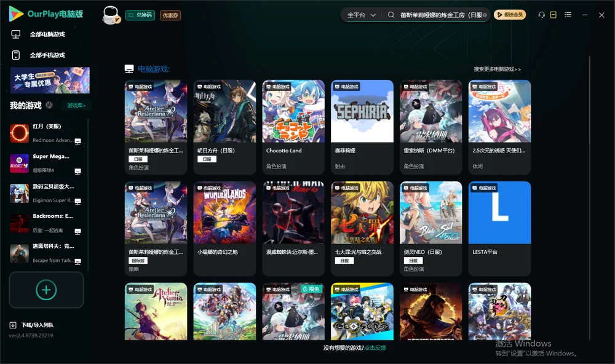Screen dimensions: 615x364
Task: Click PC icon on Digimon Super R row
Action: [77, 202]
